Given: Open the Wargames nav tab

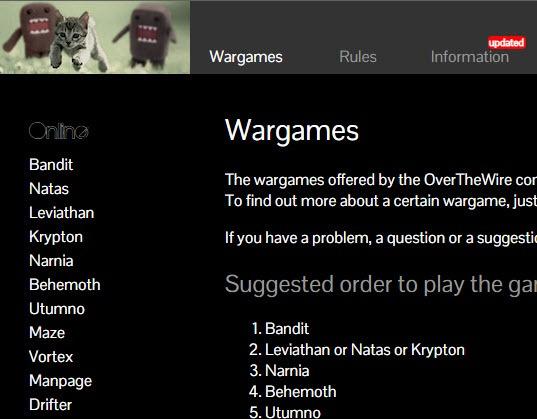Looking at the screenshot, I should point(246,57).
